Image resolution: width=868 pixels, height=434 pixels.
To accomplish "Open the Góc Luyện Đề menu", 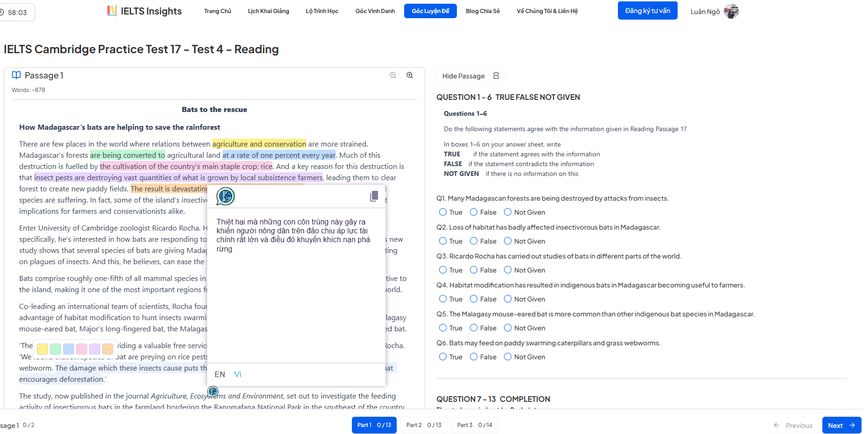I will tap(430, 11).
